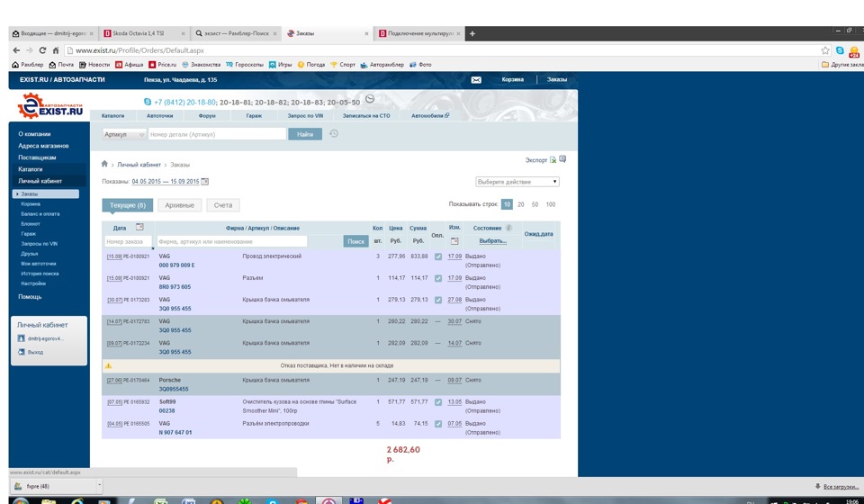Click the Выход logout icon
The image size is (864, 504).
tap(22, 351)
